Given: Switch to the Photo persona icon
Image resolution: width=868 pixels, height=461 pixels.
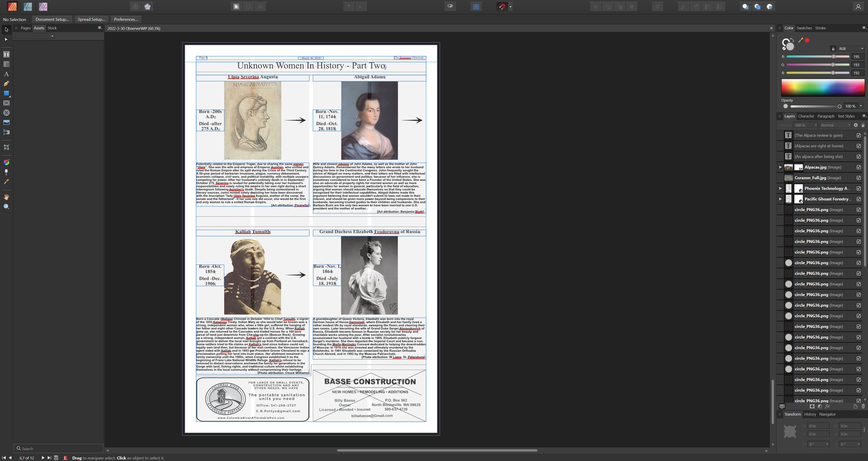Looking at the screenshot, I should (x=43, y=7).
